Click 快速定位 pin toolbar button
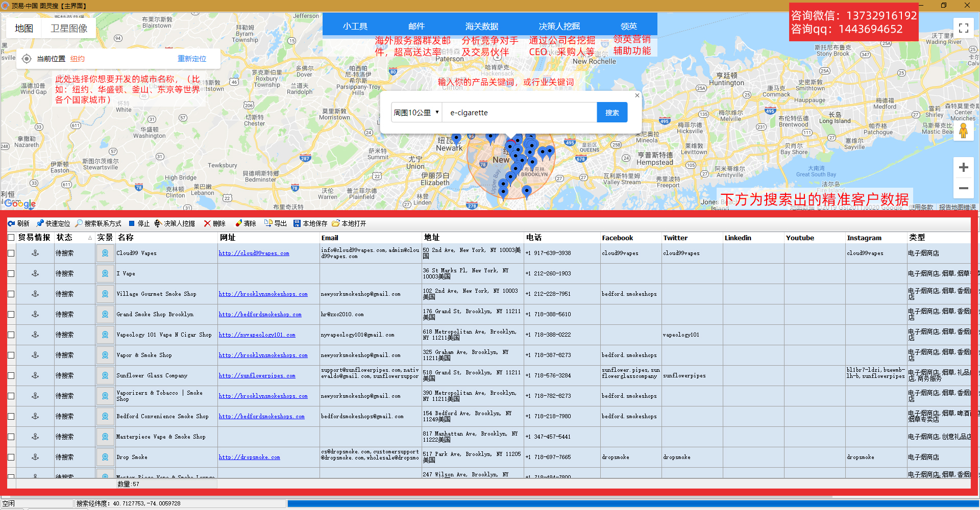The image size is (980, 510). click(x=53, y=223)
